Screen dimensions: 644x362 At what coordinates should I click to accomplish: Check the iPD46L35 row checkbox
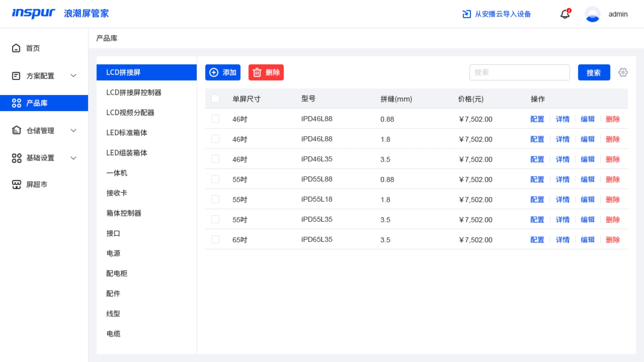(x=215, y=159)
